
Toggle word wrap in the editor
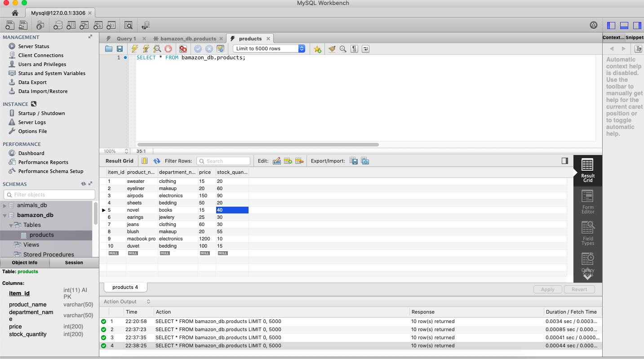365,49
